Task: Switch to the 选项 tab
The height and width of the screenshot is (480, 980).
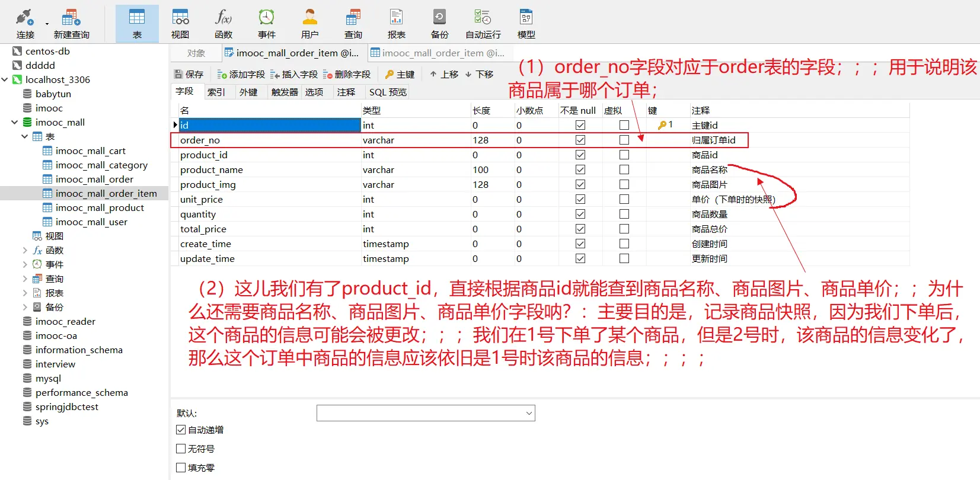Action: [x=314, y=92]
